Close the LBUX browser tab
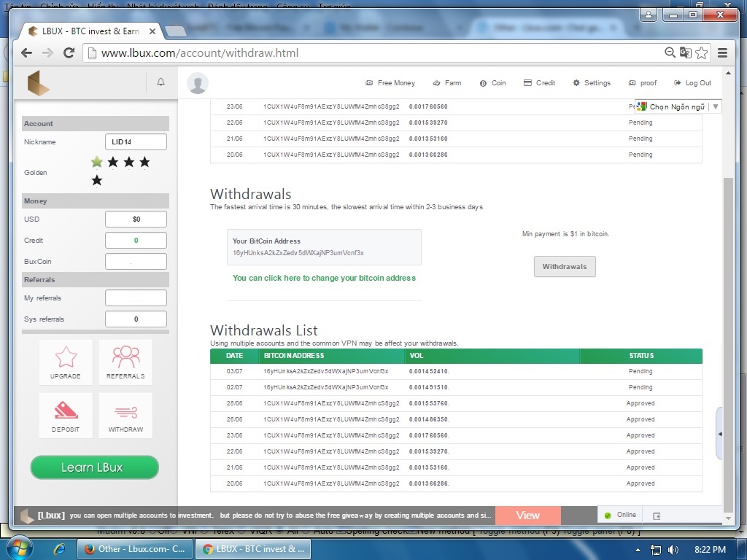Screen dimensions: 747x560 pyautogui.click(x=152, y=31)
